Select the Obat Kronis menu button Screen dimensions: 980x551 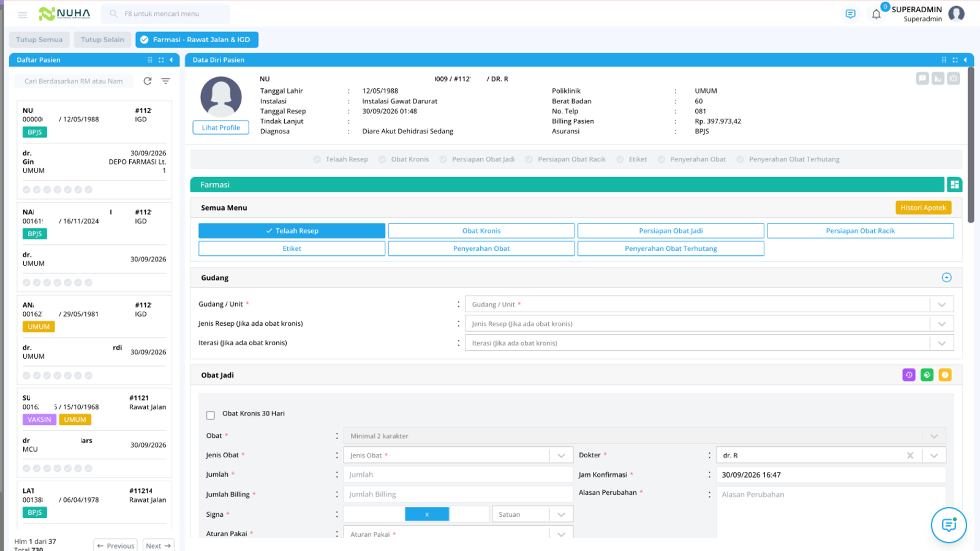[481, 231]
